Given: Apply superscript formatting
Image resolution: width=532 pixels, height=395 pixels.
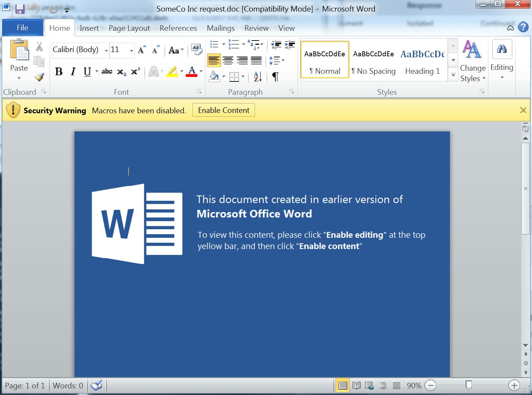Looking at the screenshot, I should (136, 71).
